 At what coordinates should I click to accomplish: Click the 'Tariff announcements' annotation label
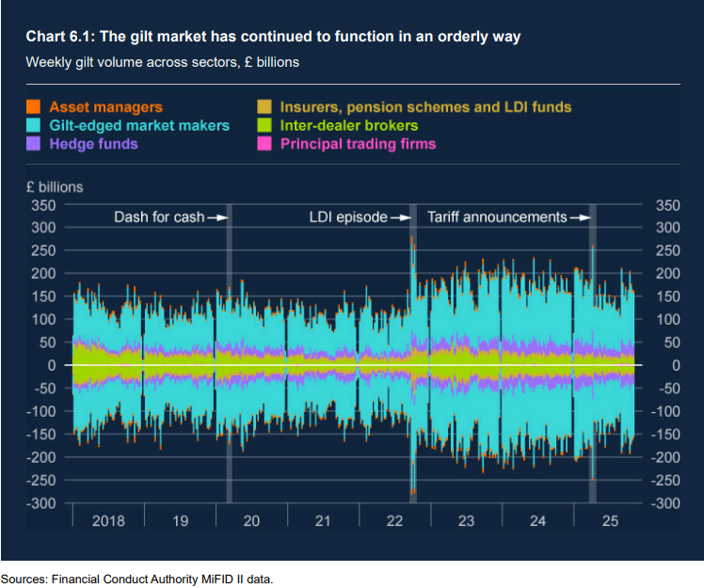[x=497, y=217]
